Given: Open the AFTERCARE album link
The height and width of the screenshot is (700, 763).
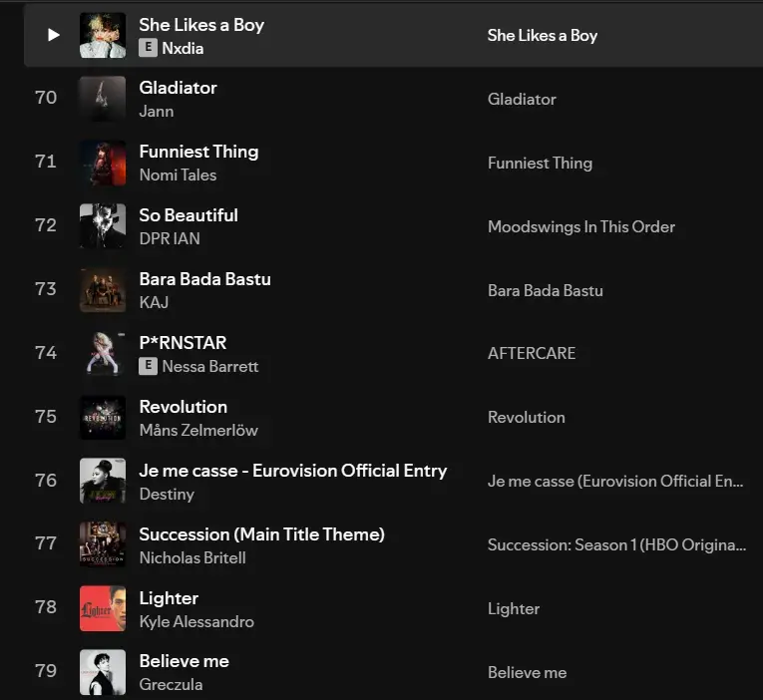Looking at the screenshot, I should (x=532, y=353).
